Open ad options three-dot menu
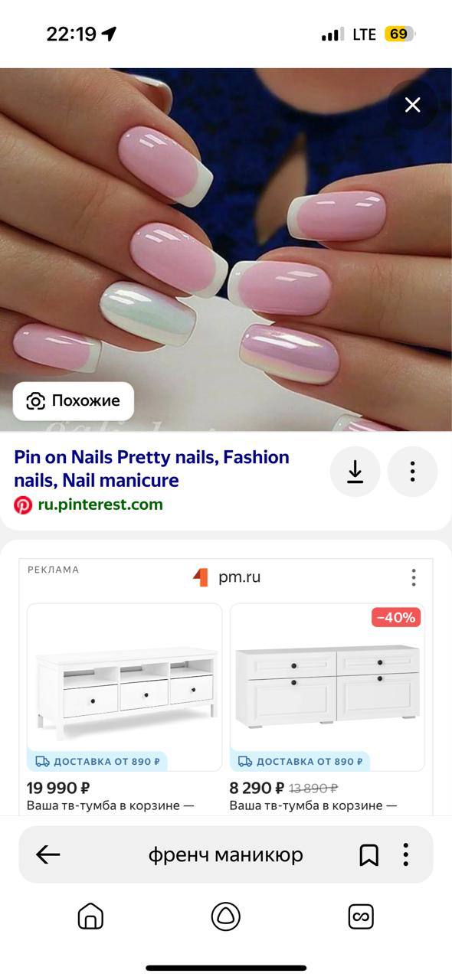Screen dimensions: 452x980 coord(414,577)
